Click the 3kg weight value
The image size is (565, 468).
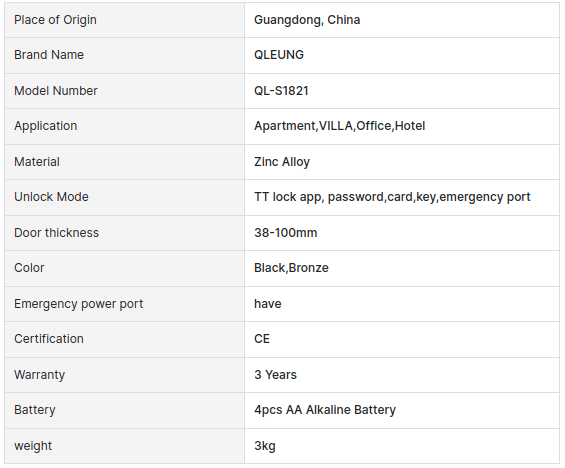[x=265, y=446]
